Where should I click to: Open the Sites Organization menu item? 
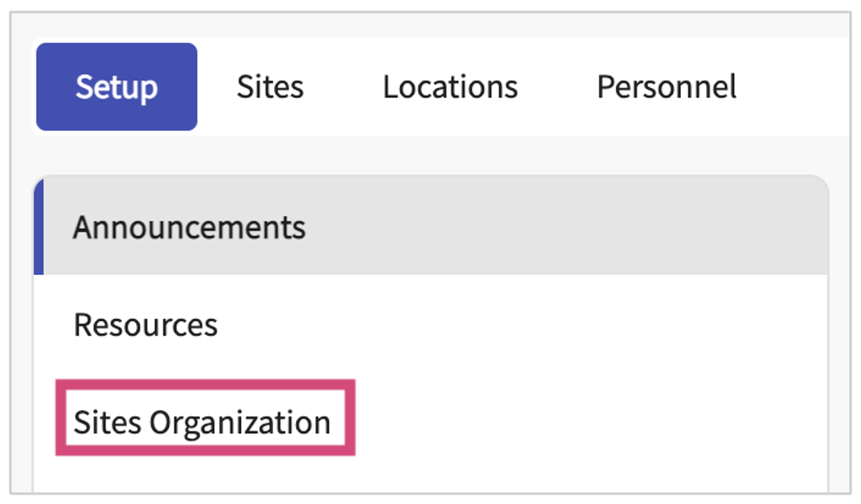point(202,422)
